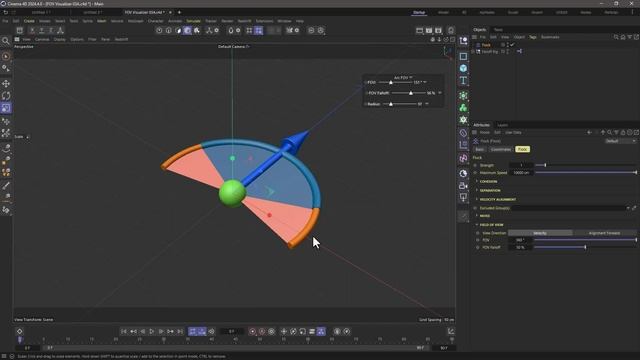Select the active Scale tool

point(6,108)
